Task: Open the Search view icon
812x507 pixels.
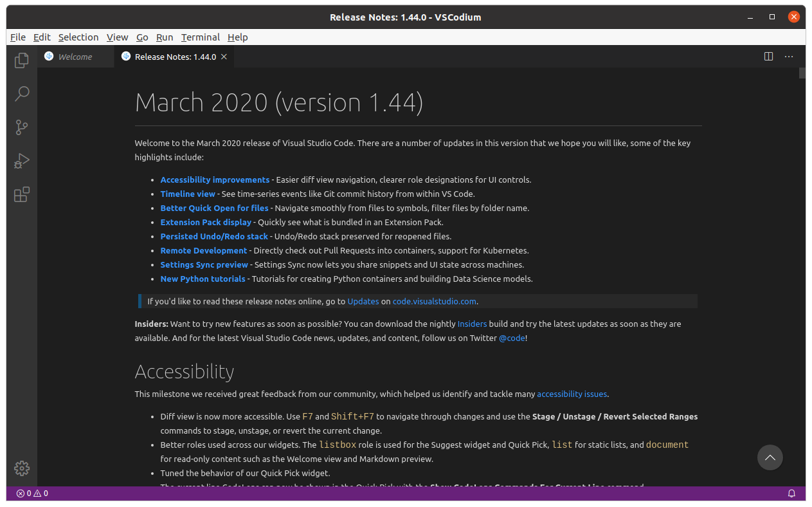Action: [22, 94]
